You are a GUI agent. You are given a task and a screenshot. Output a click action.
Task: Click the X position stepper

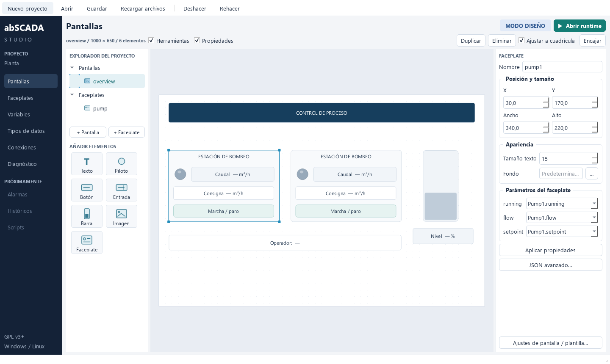coord(546,103)
